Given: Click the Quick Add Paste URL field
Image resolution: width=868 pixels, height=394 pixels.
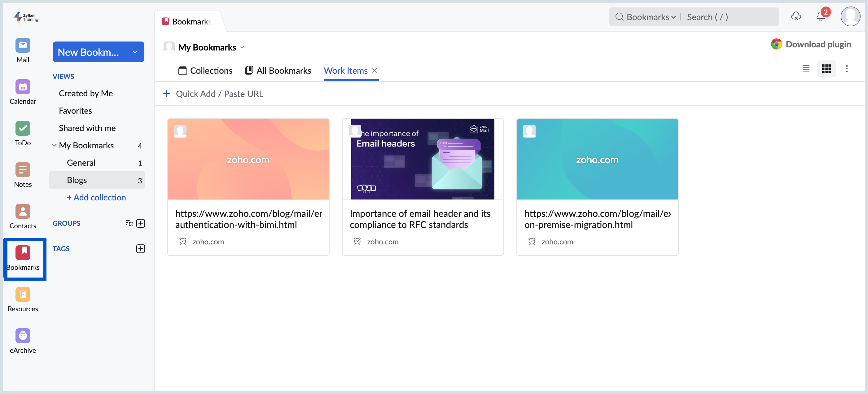Looking at the screenshot, I should pos(219,94).
